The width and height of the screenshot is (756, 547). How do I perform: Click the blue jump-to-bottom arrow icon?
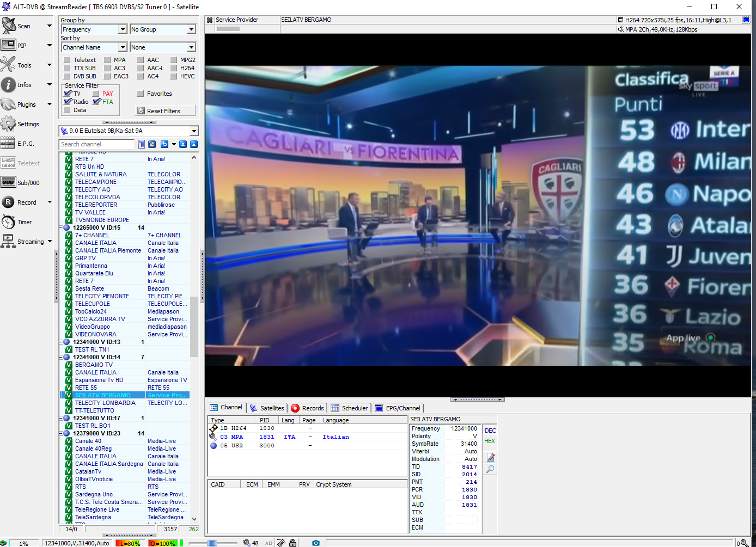tap(183, 144)
